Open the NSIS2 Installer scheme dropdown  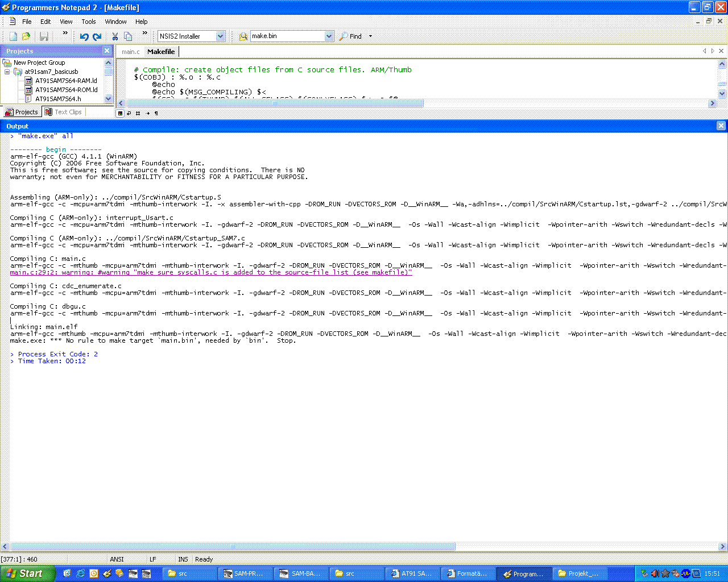[x=221, y=36]
